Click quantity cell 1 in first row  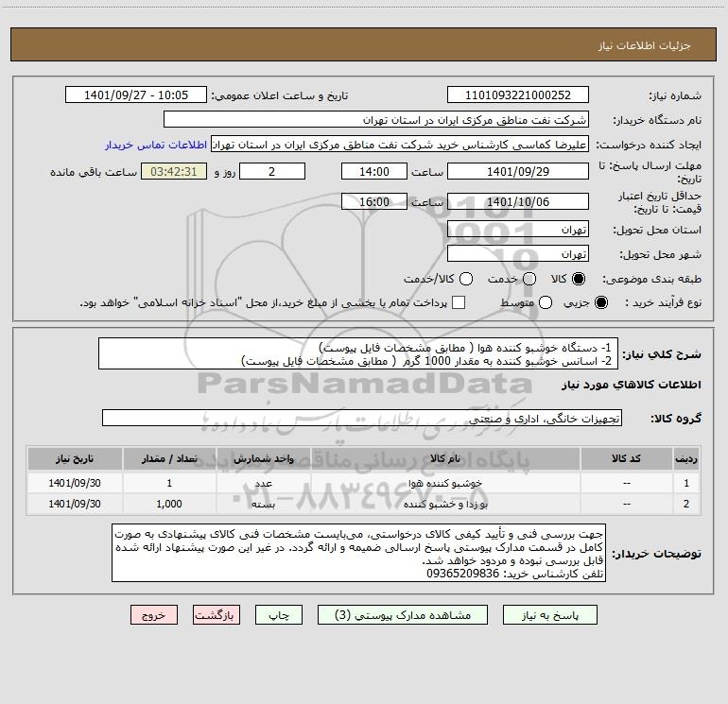pos(169,483)
